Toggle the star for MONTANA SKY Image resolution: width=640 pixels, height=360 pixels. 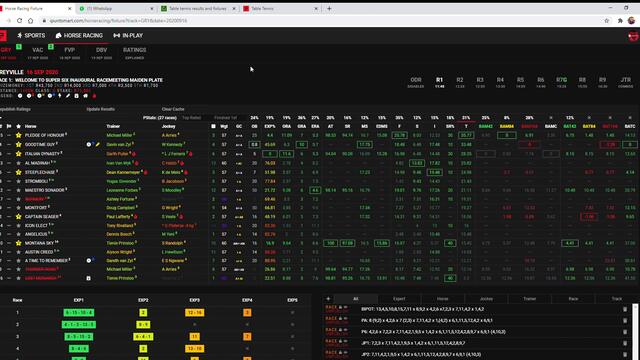point(18,243)
